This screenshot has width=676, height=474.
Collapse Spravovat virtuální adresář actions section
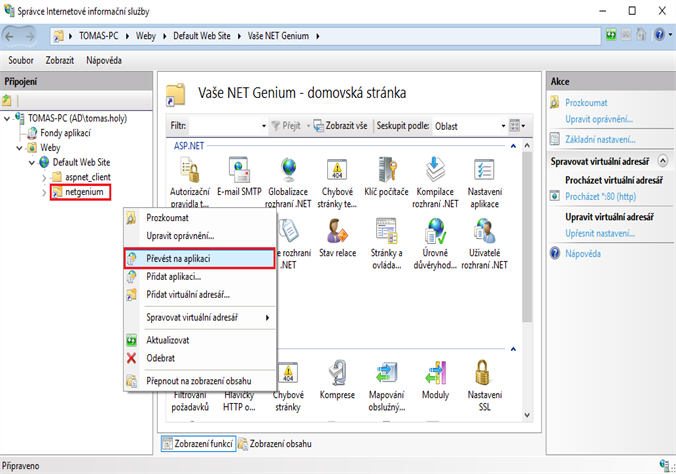663,161
